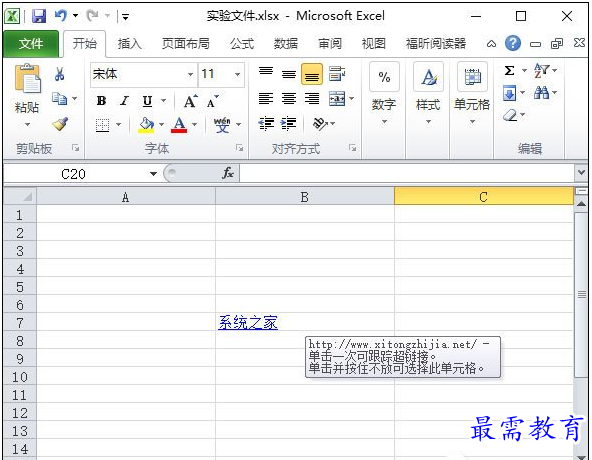592x460 pixels.
Task: Click the Merge and Center icon
Action: (337, 99)
